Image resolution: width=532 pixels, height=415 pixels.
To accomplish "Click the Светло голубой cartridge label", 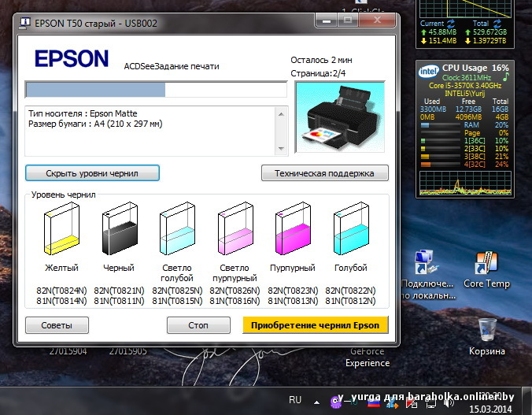I will 177,272.
